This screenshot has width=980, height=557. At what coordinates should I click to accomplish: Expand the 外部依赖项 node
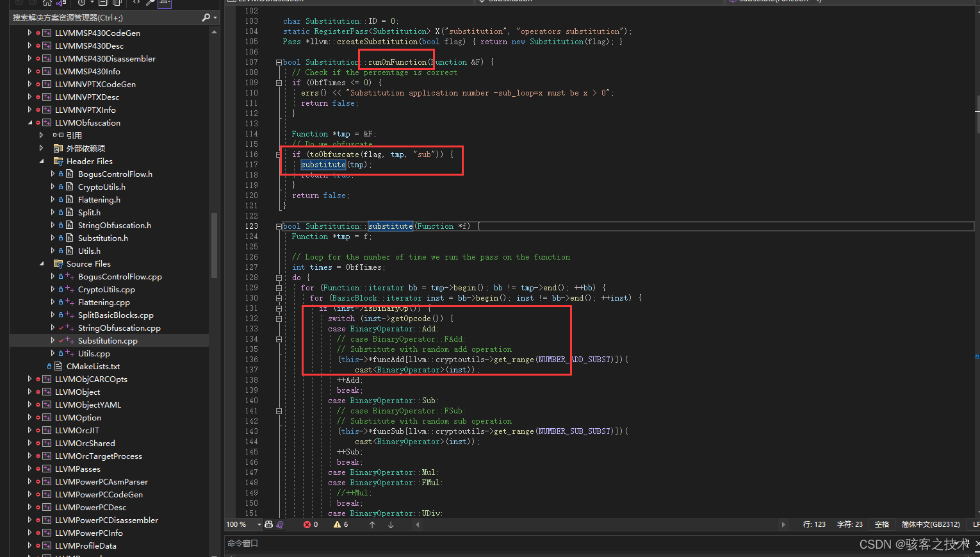click(41, 148)
